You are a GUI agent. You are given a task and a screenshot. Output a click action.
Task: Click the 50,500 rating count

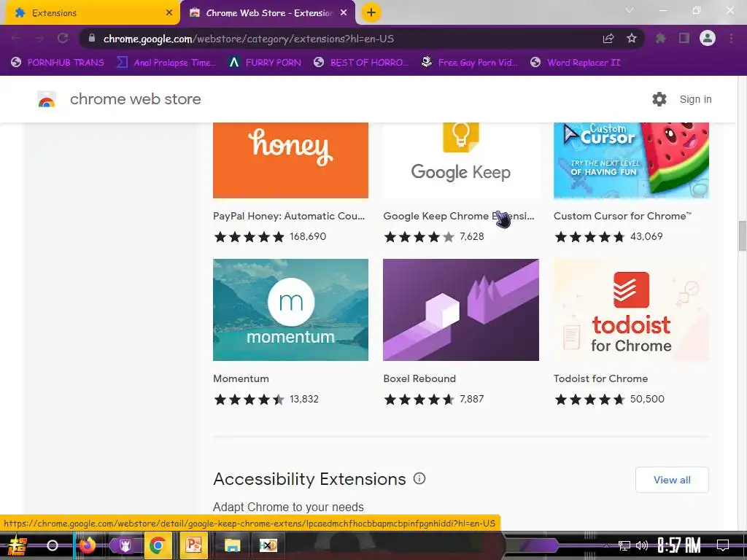tap(647, 399)
